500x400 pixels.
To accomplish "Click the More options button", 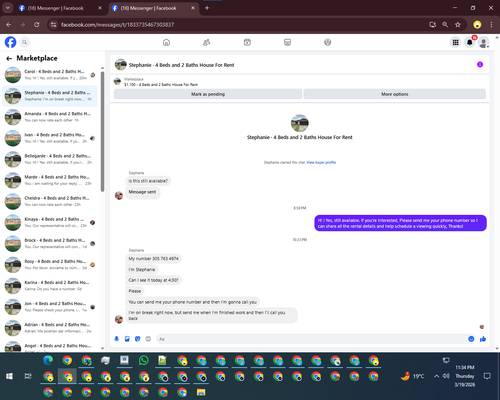I will pyautogui.click(x=395, y=94).
